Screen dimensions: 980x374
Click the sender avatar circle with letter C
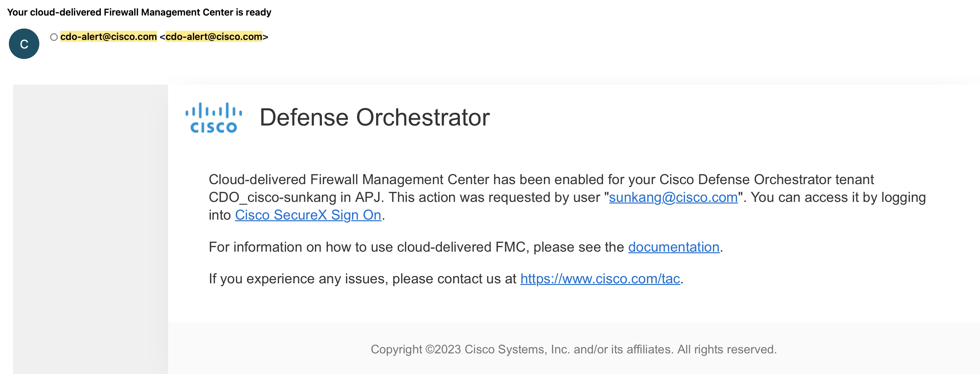(24, 44)
